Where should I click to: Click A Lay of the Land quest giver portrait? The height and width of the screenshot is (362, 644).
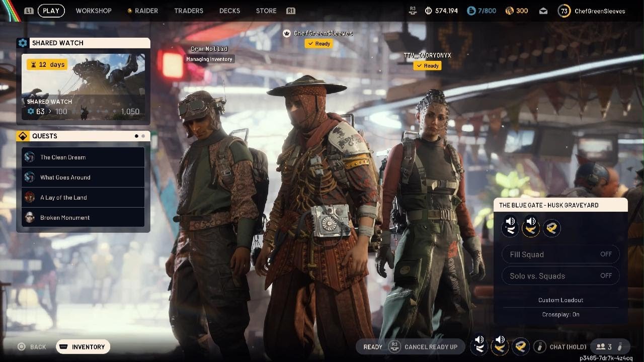pyautogui.click(x=30, y=197)
